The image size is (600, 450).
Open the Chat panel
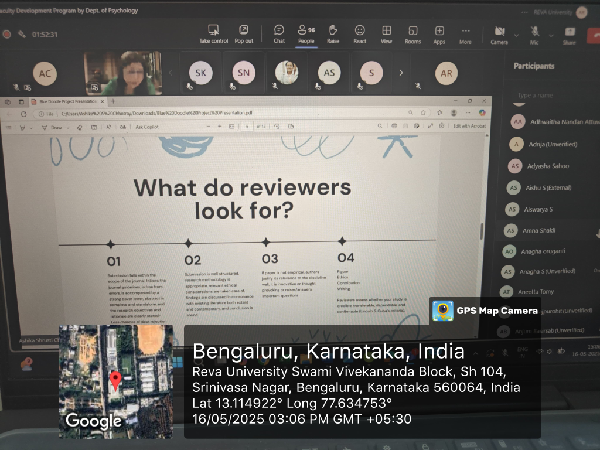pyautogui.click(x=279, y=34)
